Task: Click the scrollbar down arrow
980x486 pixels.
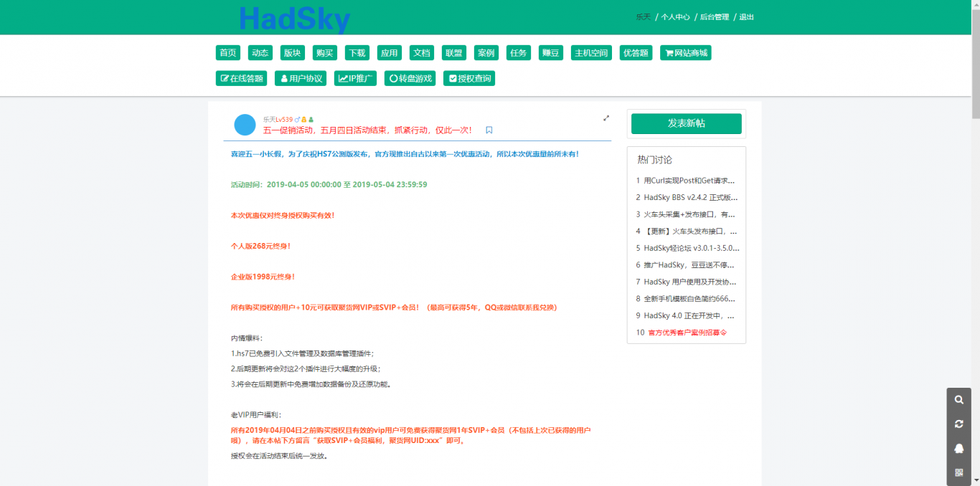Action: click(x=975, y=480)
